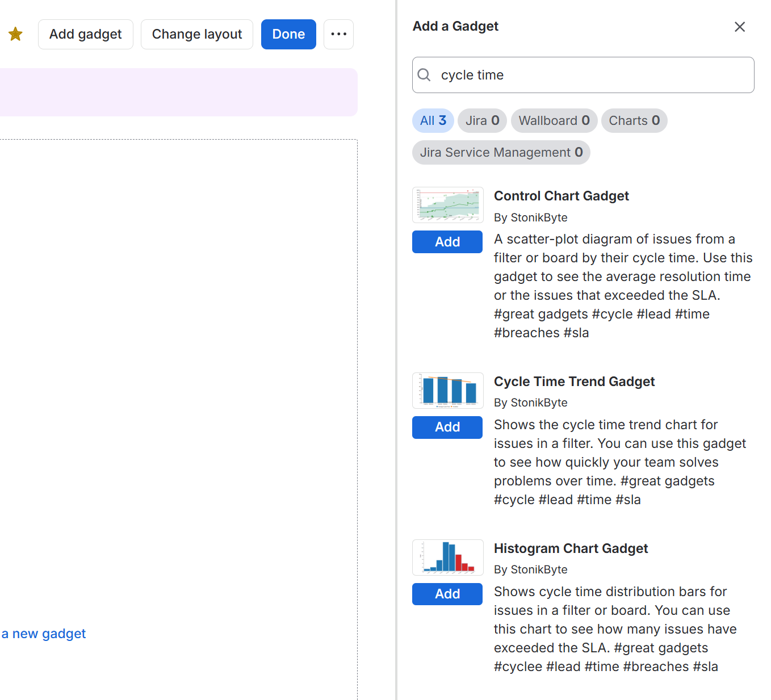The height and width of the screenshot is (700, 771).
Task: Click 'By StonikByte' under Control Chart Gadget
Action: tap(530, 217)
